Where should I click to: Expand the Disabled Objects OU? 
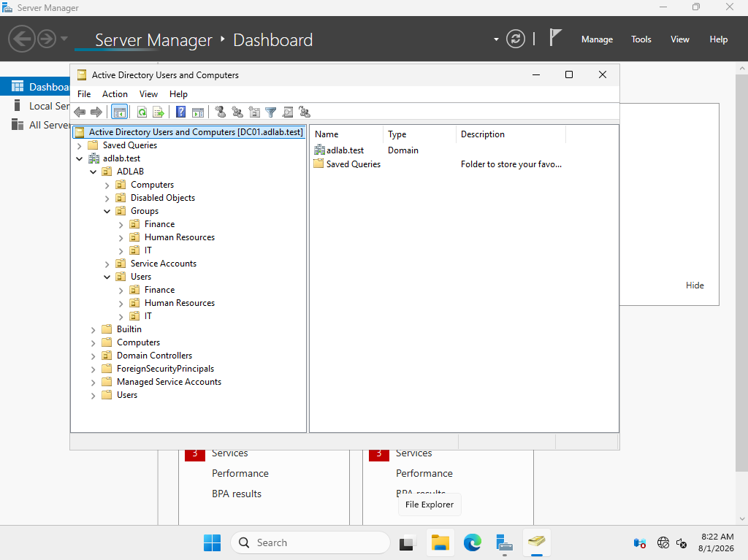107,198
